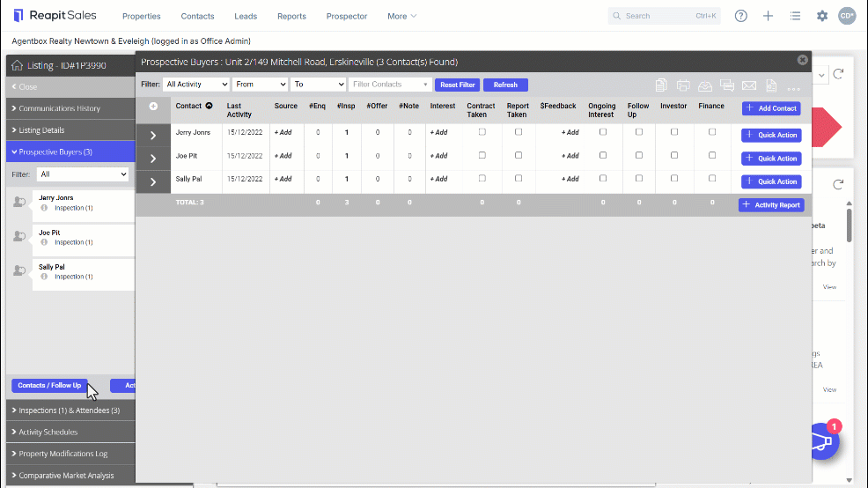
Task: Open the settings gear icon
Action: point(822,16)
